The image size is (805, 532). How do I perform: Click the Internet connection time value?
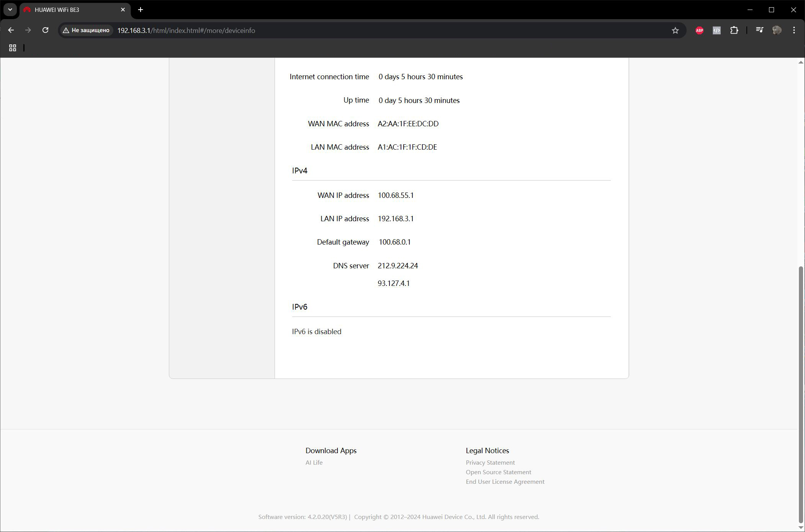[x=420, y=77]
